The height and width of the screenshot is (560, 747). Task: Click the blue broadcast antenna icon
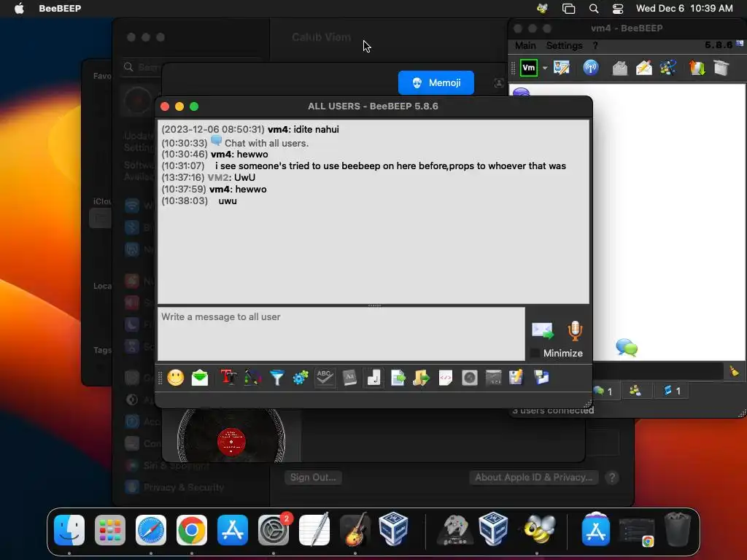(591, 68)
